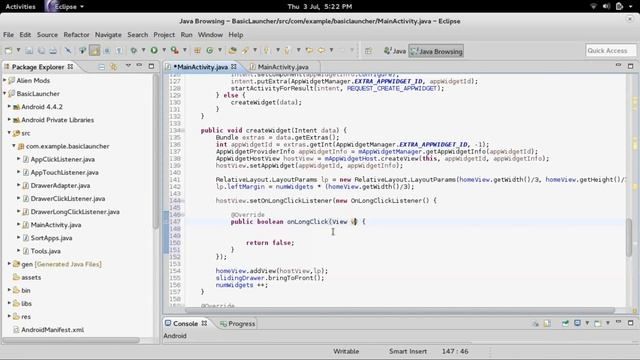Click the Save All toolbar icon

point(41,51)
